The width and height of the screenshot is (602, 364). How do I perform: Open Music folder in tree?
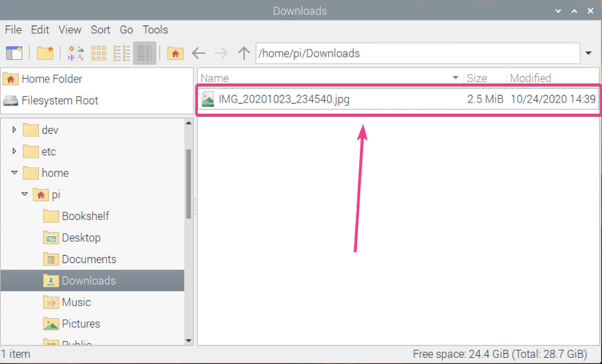(67, 302)
